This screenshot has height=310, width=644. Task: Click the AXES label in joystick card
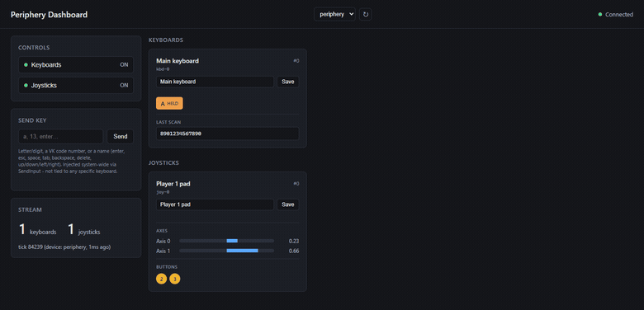162,231
